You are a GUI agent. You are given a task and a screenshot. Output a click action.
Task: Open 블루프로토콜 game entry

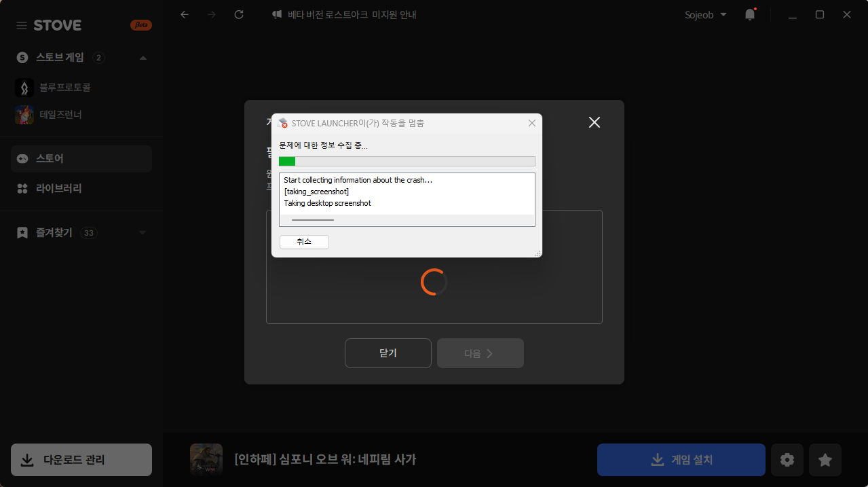click(81, 88)
